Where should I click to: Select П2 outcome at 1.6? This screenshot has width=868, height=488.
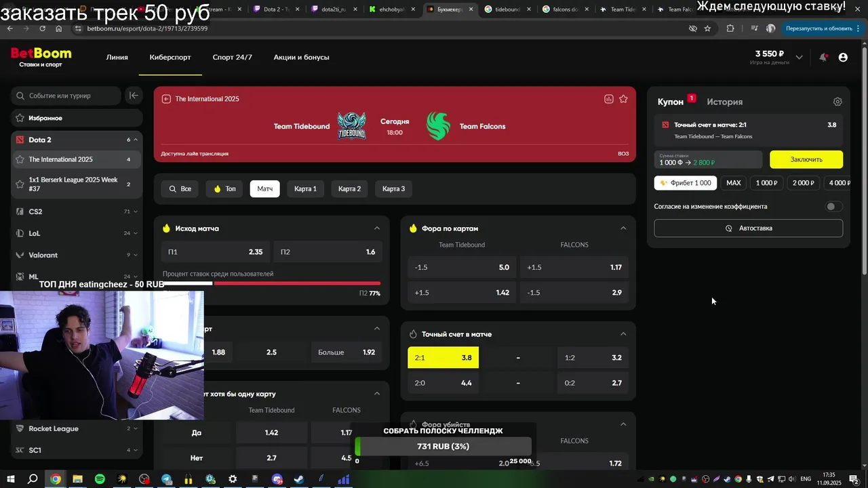(328, 251)
